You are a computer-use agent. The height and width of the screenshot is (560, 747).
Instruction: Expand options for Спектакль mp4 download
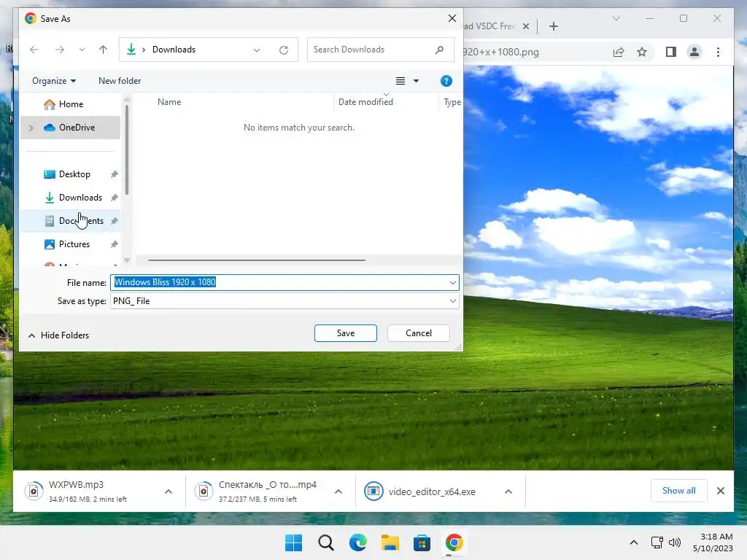pyautogui.click(x=338, y=491)
